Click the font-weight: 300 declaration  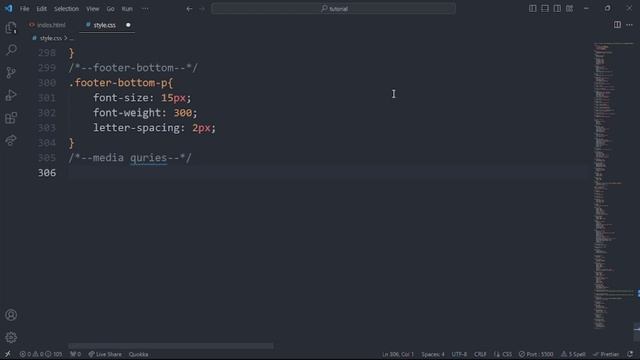[145, 113]
